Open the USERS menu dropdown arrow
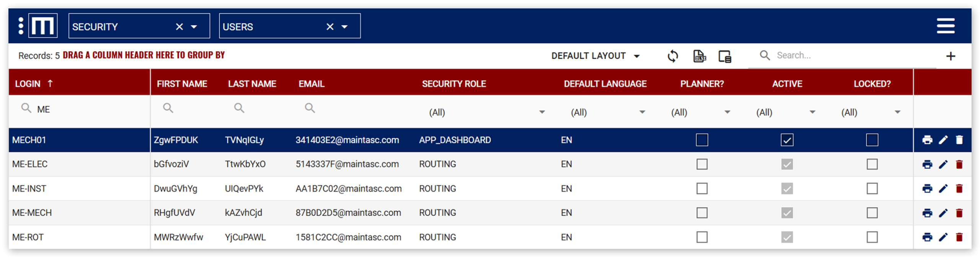The width and height of the screenshot is (980, 258). coord(345,27)
